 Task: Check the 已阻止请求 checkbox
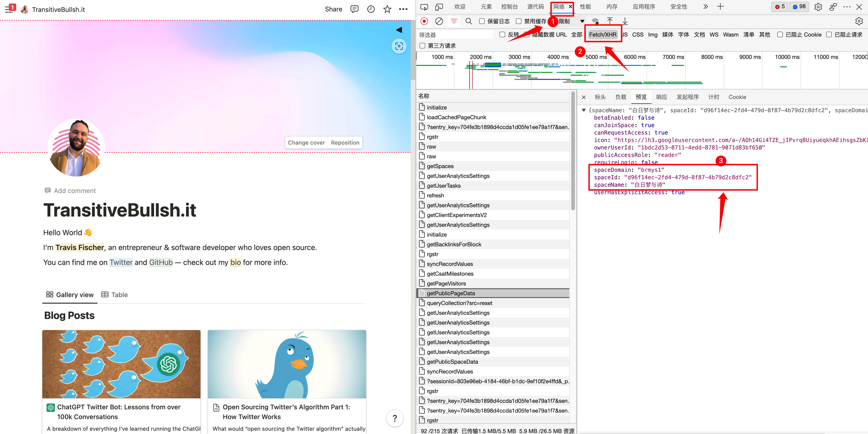pos(829,34)
